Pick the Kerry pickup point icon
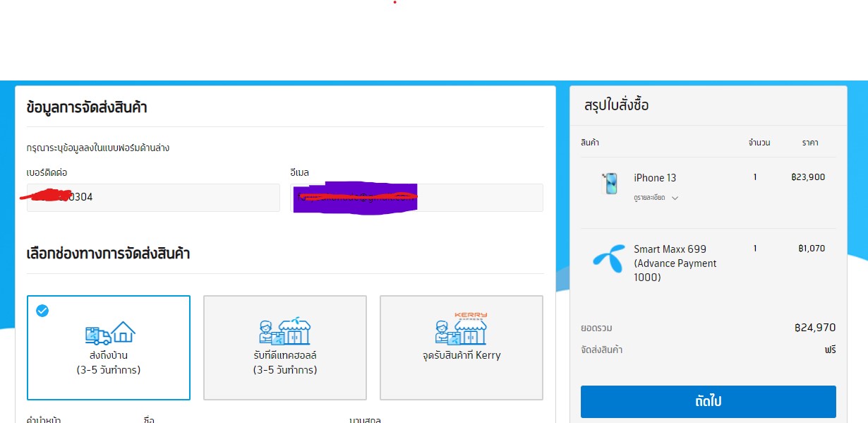The width and height of the screenshot is (868, 423). tap(462, 328)
